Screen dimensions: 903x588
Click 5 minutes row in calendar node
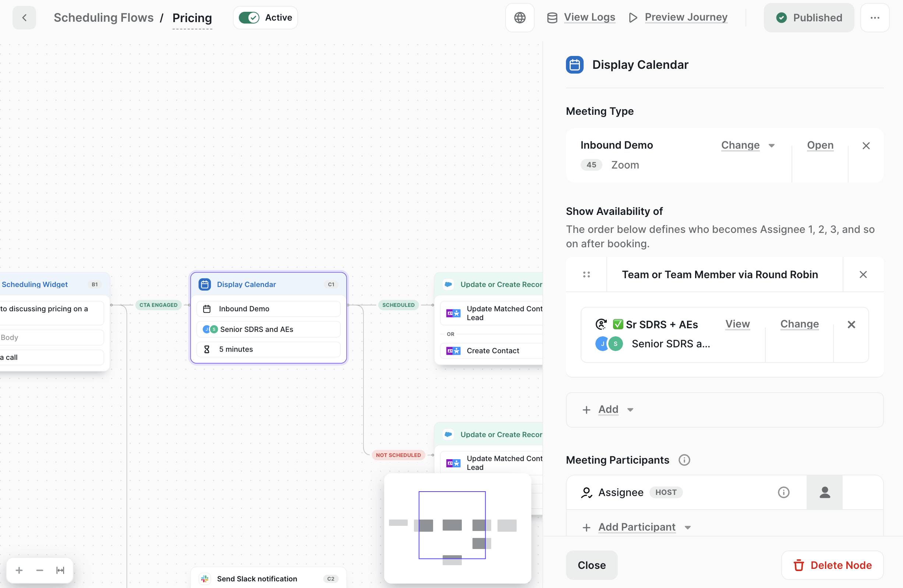pyautogui.click(x=268, y=350)
